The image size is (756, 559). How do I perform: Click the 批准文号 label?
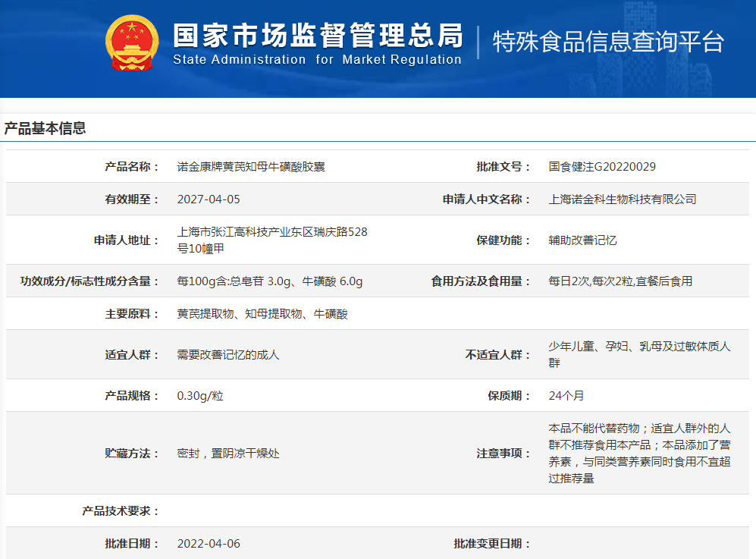pos(503,166)
